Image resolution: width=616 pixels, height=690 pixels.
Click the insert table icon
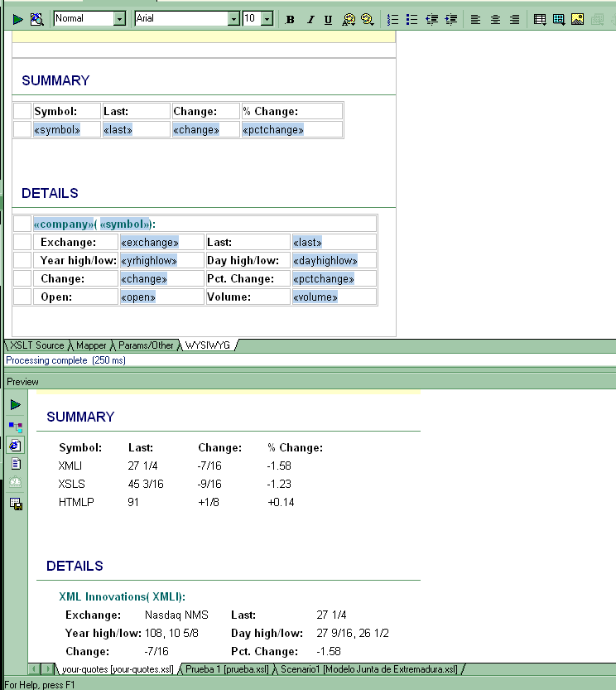(x=540, y=19)
